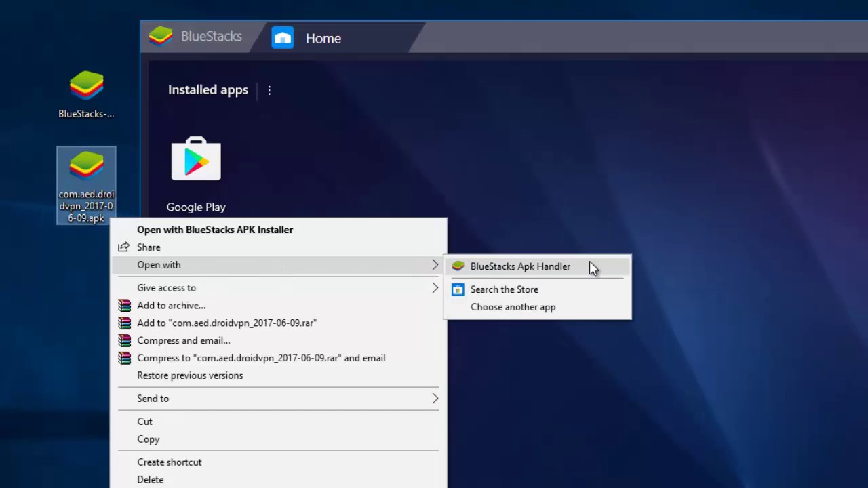The image size is (868, 488).
Task: Click the BlueStacks-... desktop shortcut label
Action: coord(86,114)
